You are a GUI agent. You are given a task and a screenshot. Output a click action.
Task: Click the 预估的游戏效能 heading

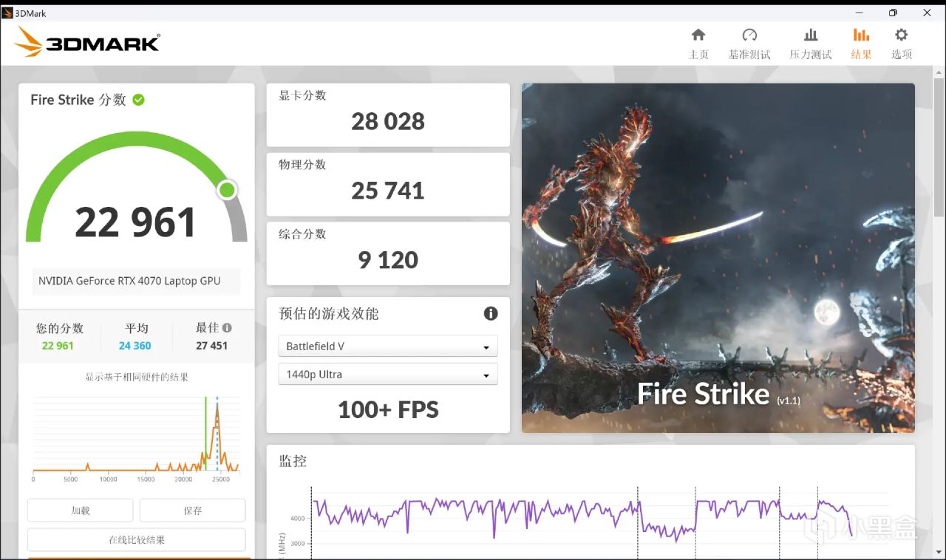click(x=329, y=313)
